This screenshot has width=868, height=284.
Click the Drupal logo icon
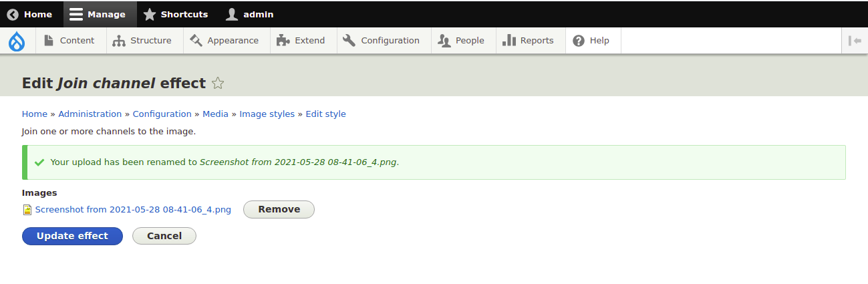(17, 41)
